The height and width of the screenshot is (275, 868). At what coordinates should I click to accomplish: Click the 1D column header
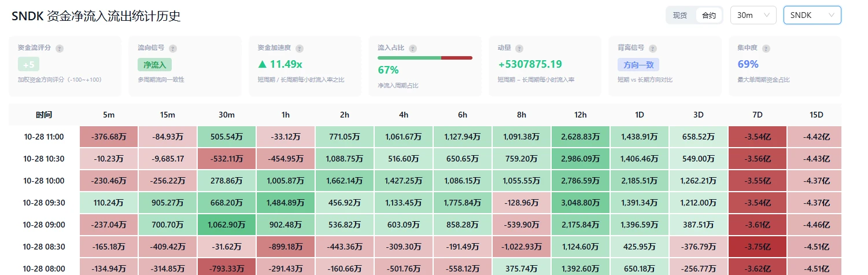pyautogui.click(x=640, y=115)
